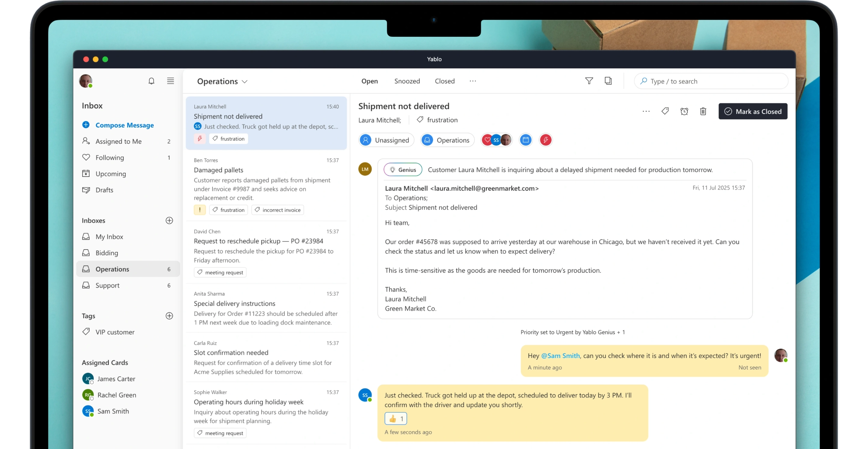Click the search field to type a query
The image size is (868, 449).
(x=711, y=81)
